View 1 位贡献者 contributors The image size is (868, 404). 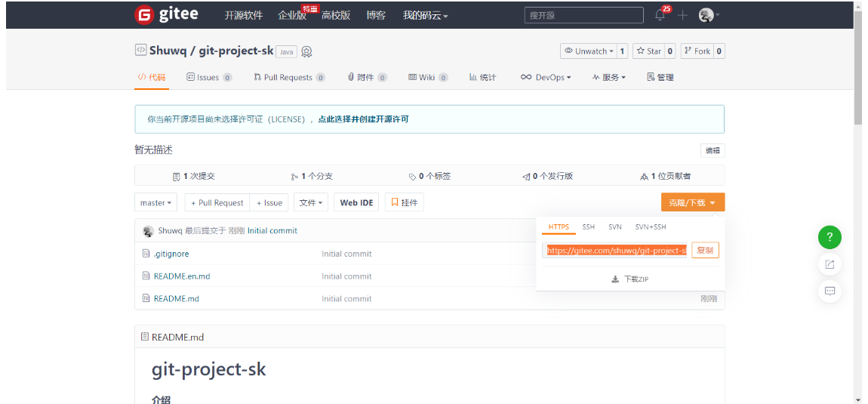click(666, 176)
